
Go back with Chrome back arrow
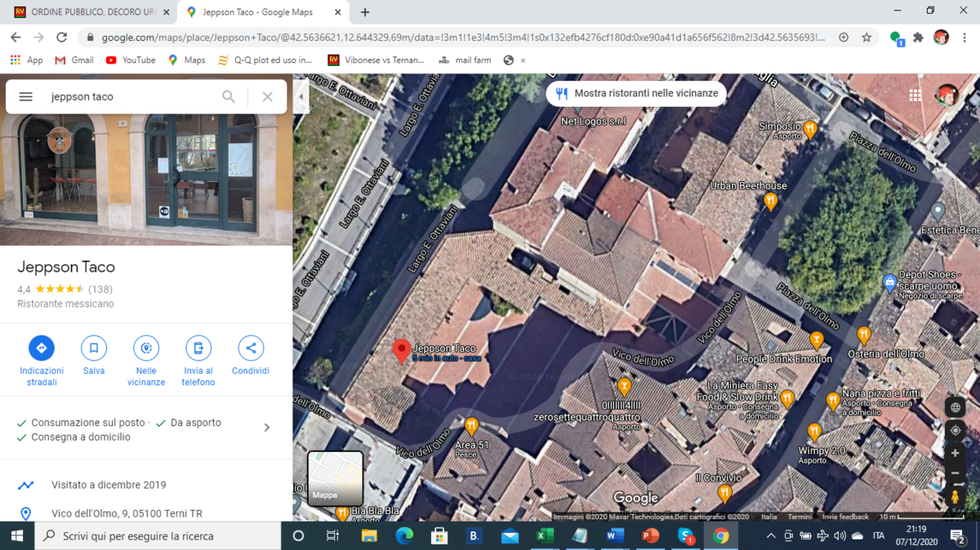click(16, 38)
